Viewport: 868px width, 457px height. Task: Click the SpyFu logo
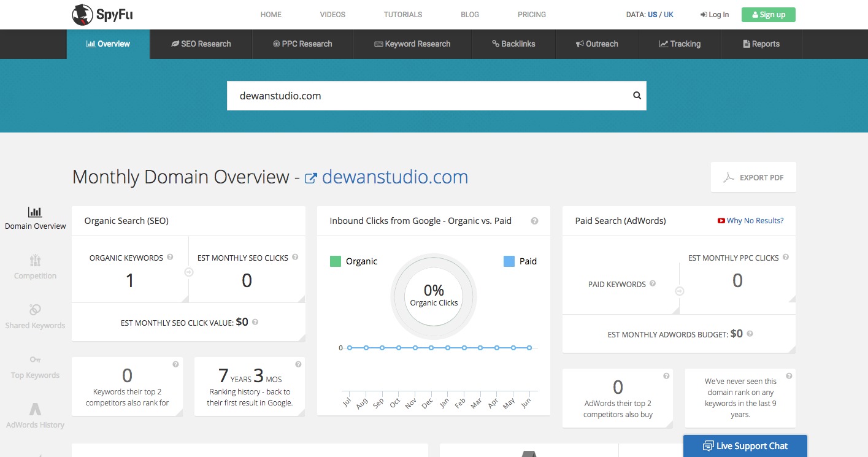[x=101, y=15]
